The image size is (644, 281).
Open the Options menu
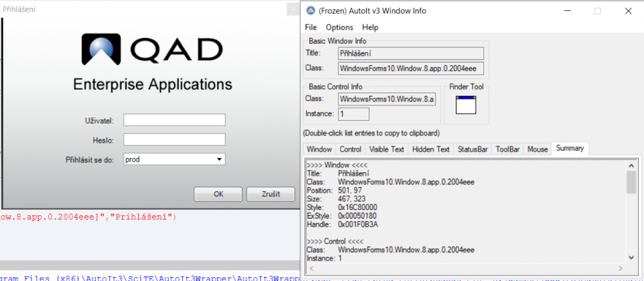pos(339,28)
